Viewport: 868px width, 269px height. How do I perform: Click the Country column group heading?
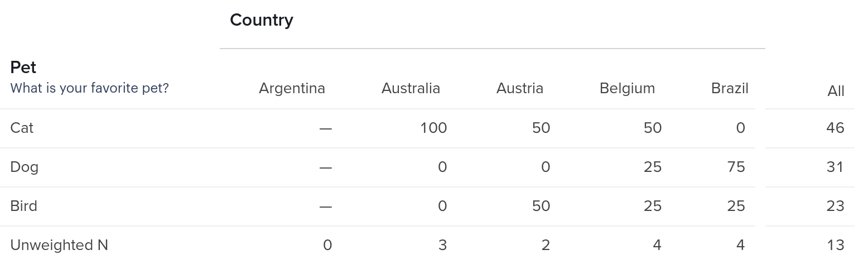[x=261, y=20]
